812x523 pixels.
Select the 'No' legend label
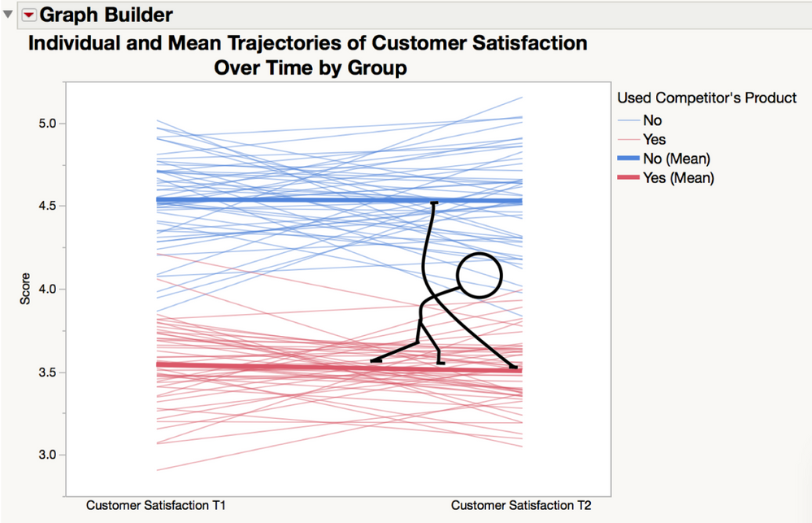click(653, 120)
